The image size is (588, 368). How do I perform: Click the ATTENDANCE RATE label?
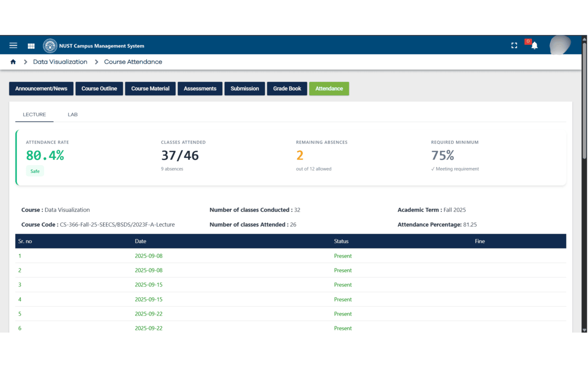point(47,143)
